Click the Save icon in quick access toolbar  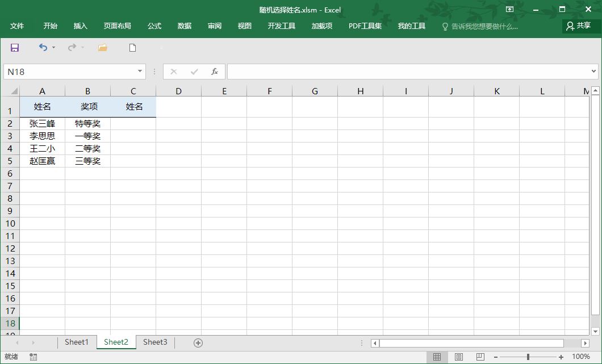point(15,48)
